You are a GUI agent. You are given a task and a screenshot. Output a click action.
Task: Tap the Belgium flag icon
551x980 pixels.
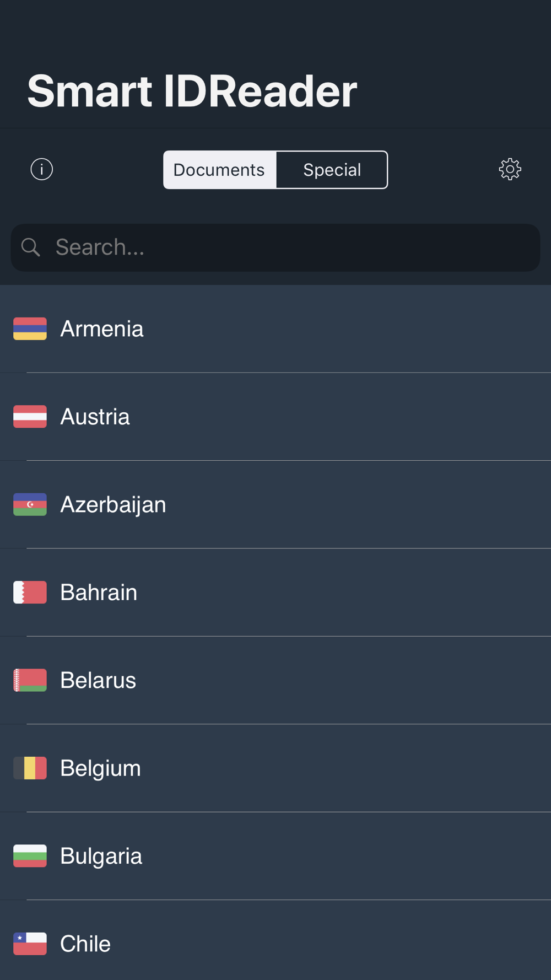tap(30, 768)
